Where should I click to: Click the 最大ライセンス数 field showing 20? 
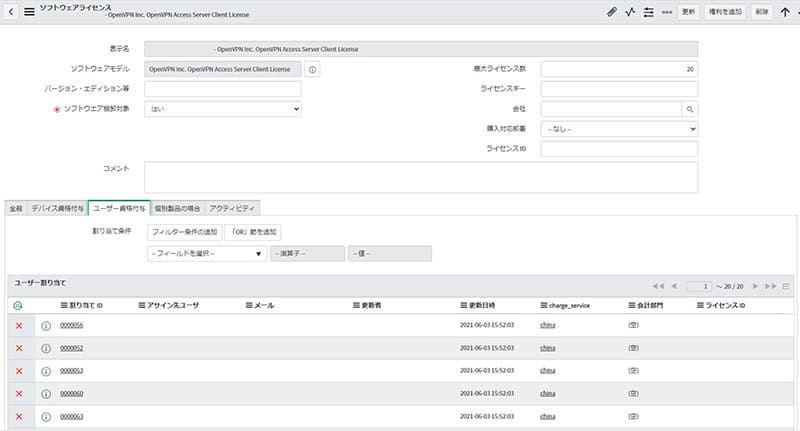coord(619,69)
